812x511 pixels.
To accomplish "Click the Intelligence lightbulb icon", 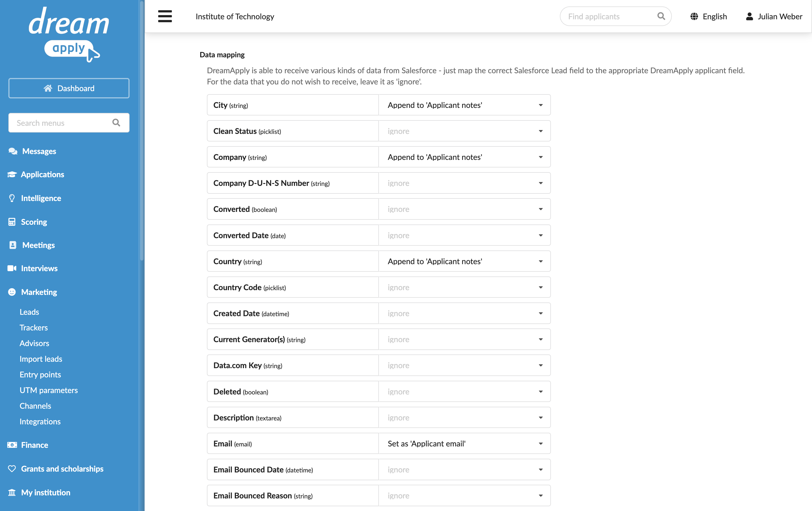I will coord(12,198).
